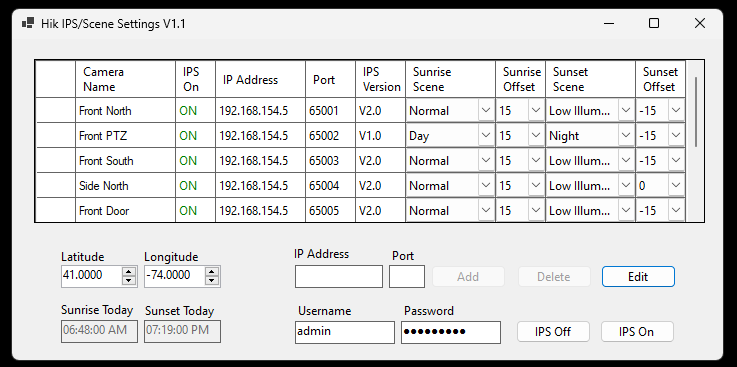Open Sunset Offset dropdown for Front North

coord(676,111)
